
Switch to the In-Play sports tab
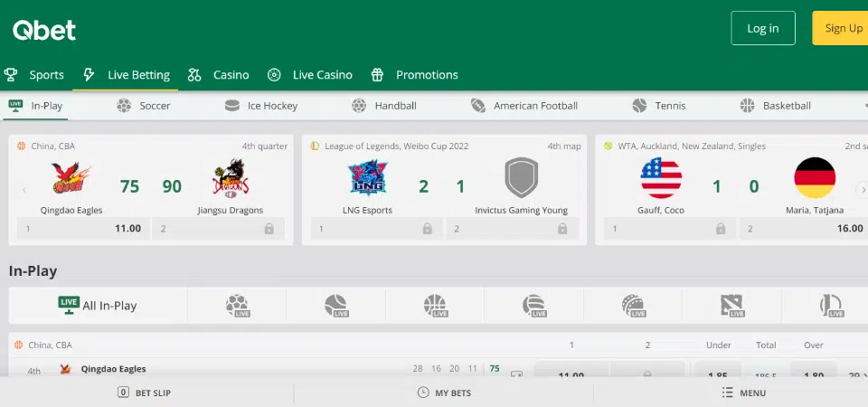pos(35,106)
